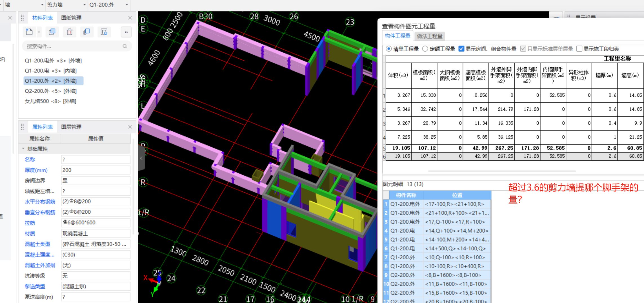This screenshot has width=644, height=303.
Task: Expand more toolbar tools in component list
Action: coord(126,32)
